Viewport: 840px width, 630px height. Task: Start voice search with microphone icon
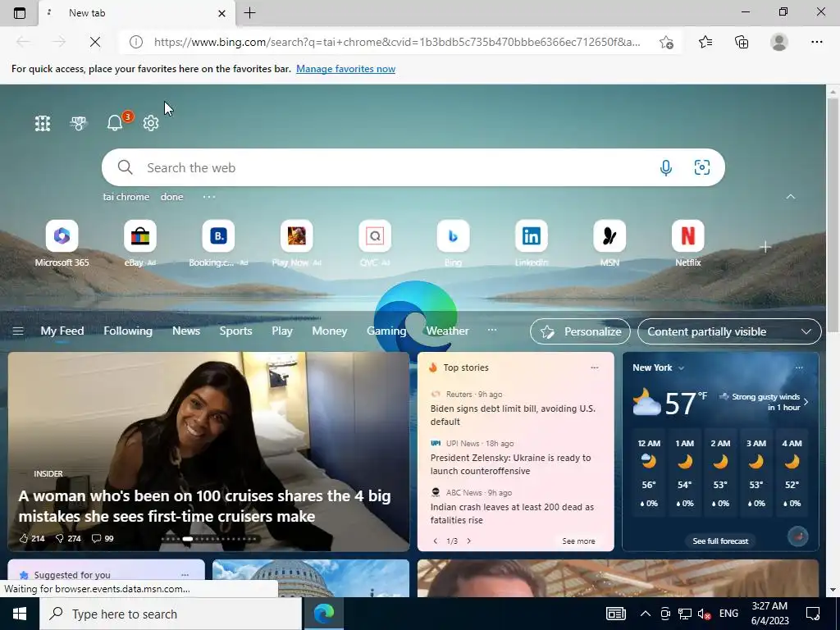(665, 167)
